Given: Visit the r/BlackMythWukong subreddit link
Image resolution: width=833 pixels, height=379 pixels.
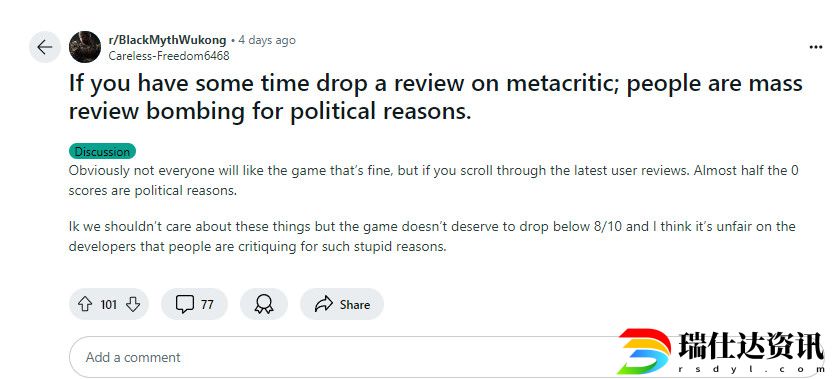Looking at the screenshot, I should pyautogui.click(x=167, y=40).
